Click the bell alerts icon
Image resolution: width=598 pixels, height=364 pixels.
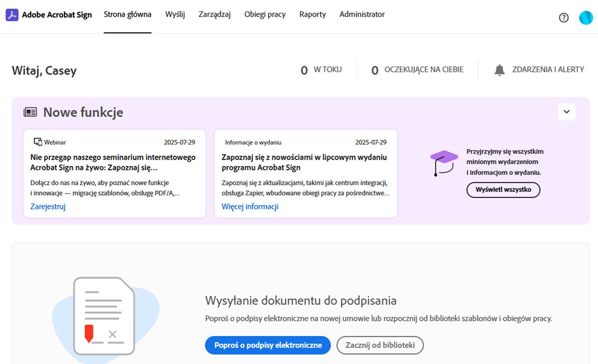499,70
